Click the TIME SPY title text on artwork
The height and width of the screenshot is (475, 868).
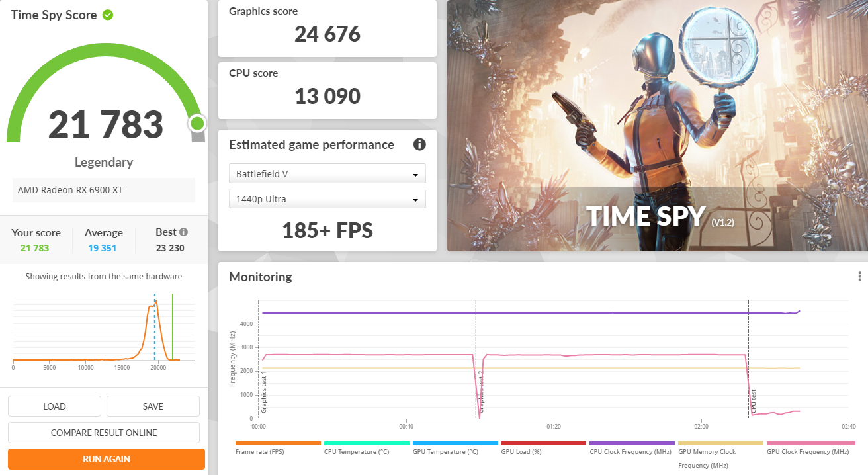647,216
